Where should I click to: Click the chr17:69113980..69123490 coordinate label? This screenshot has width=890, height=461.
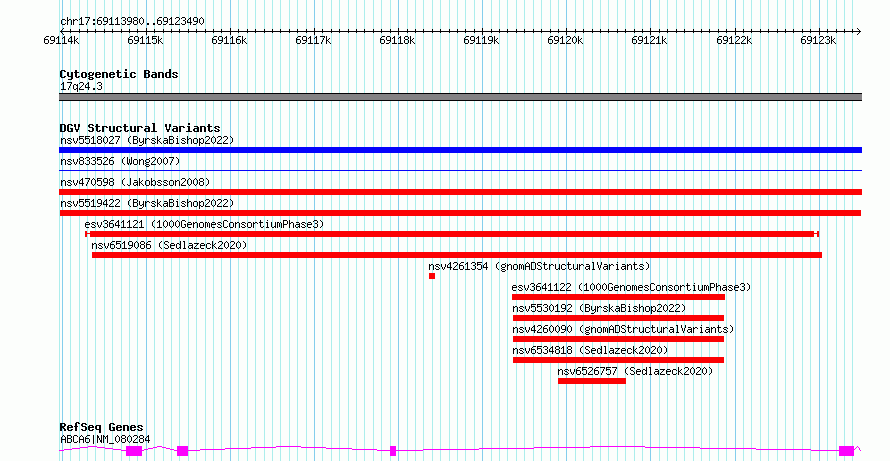coord(132,22)
